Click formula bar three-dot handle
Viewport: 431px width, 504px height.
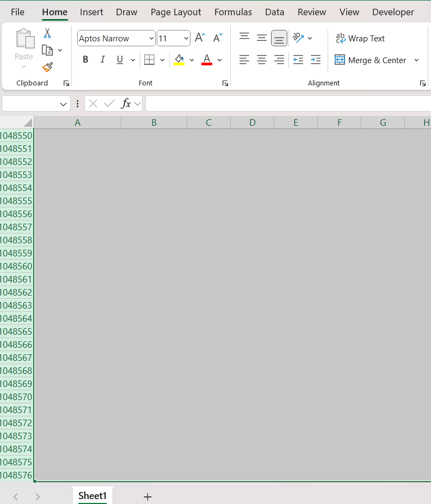(x=77, y=103)
